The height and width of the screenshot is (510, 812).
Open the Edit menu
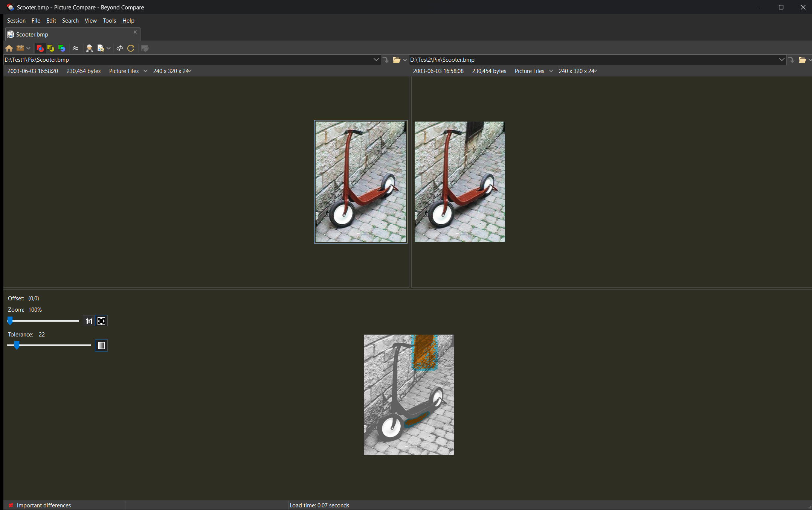click(x=51, y=21)
